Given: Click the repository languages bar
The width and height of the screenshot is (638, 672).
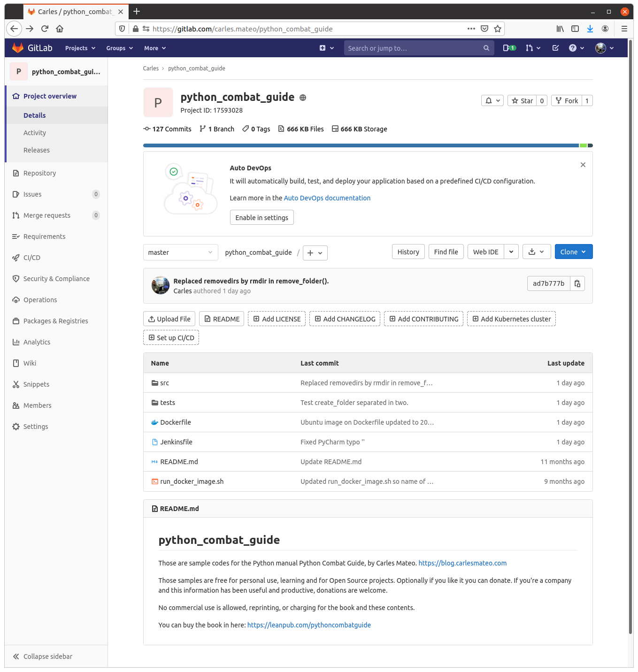Looking at the screenshot, I should 368,145.
